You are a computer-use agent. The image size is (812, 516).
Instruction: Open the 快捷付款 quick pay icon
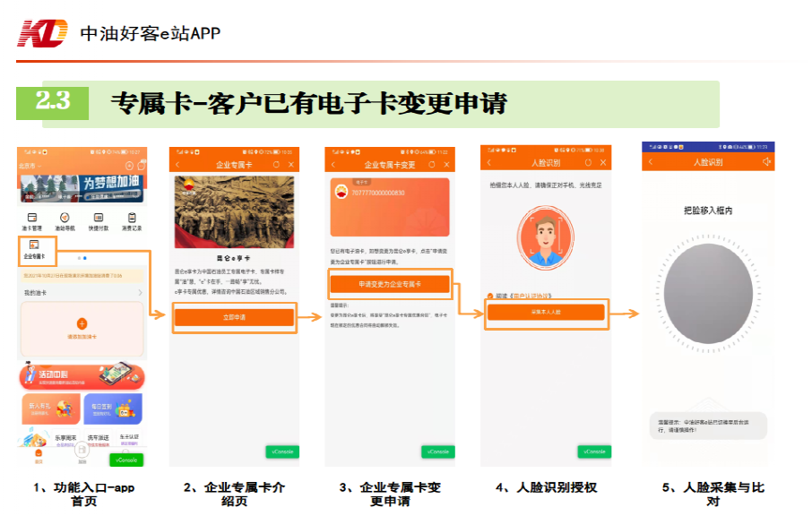(x=98, y=219)
